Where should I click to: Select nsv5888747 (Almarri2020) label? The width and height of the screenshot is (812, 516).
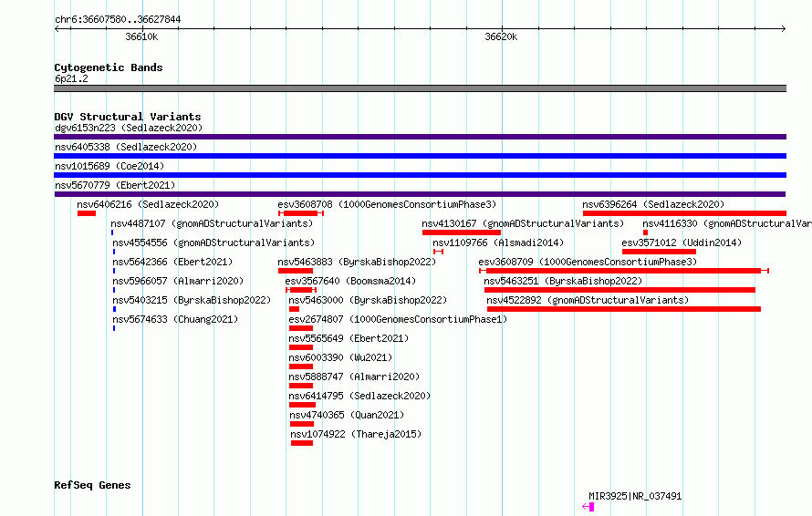pos(354,377)
